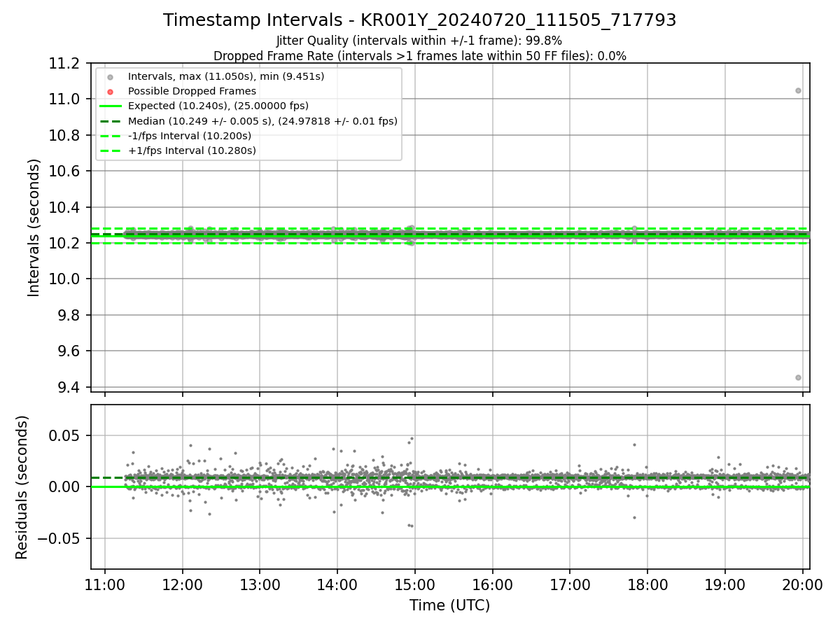Click the '17:00' x-axis tick label
840x630 pixels.
coord(570,584)
